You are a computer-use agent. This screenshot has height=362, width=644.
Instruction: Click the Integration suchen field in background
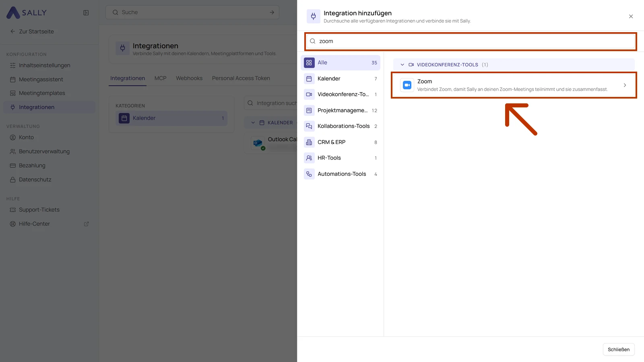pyautogui.click(x=270, y=103)
